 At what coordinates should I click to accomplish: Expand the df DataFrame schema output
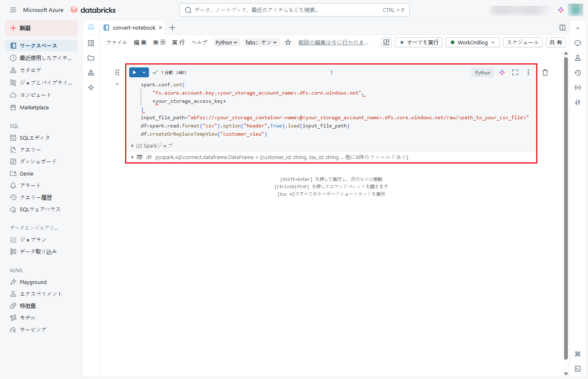click(x=132, y=157)
